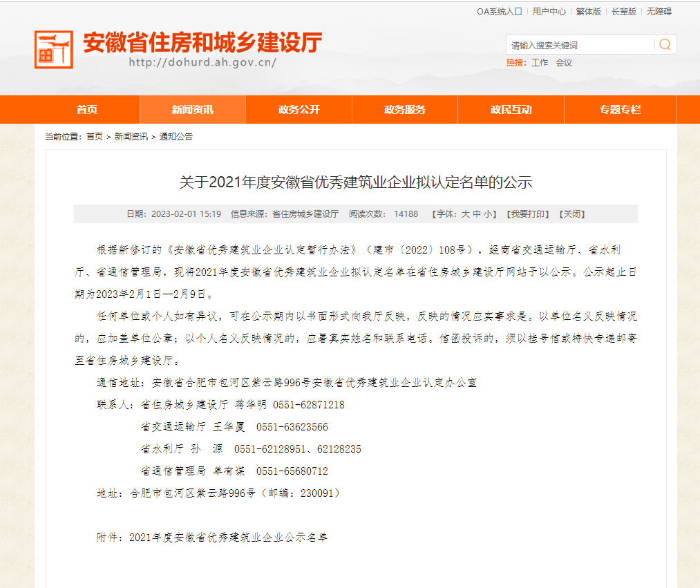This screenshot has width=700, height=588.
Task: Open the 政民互动 navigation menu
Action: click(x=511, y=110)
